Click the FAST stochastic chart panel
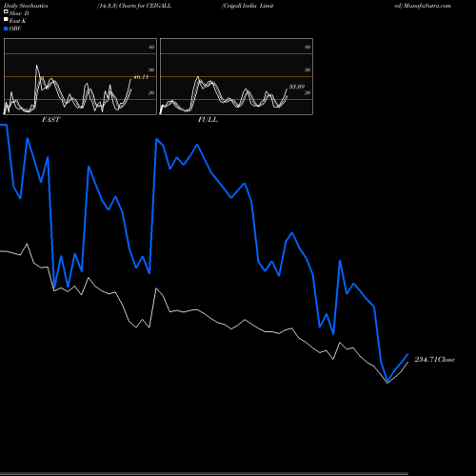 [80, 76]
